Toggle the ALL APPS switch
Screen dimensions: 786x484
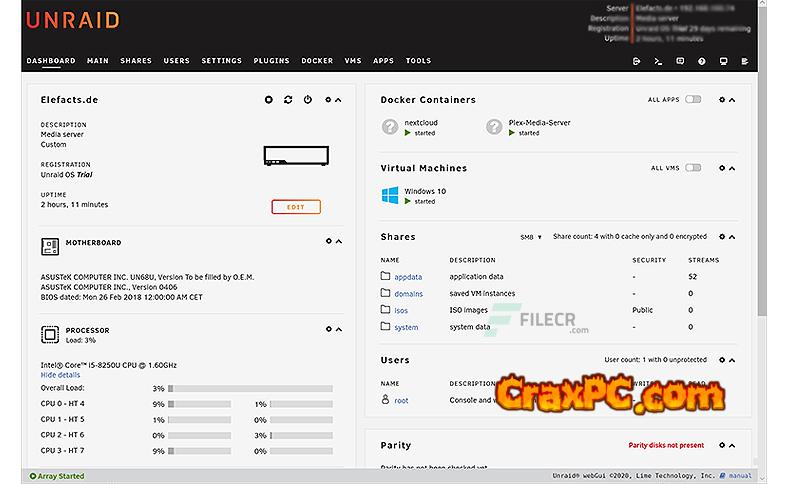point(693,99)
